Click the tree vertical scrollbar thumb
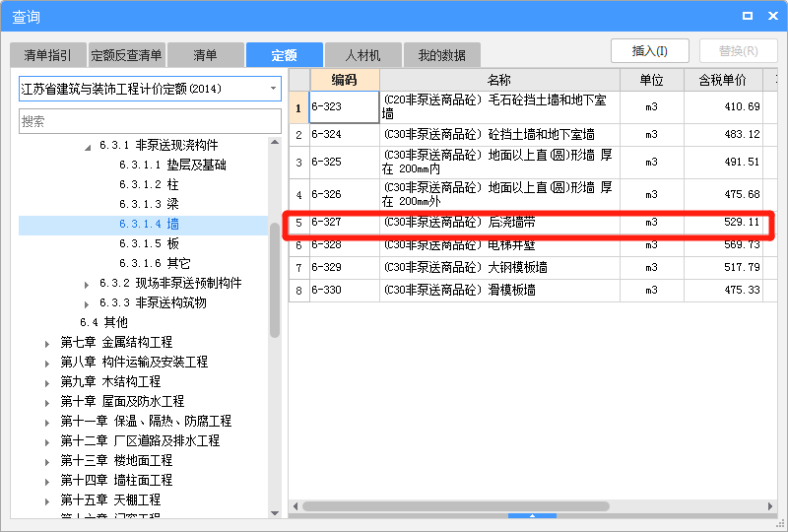Viewport: 788px width, 532px height. click(275, 280)
